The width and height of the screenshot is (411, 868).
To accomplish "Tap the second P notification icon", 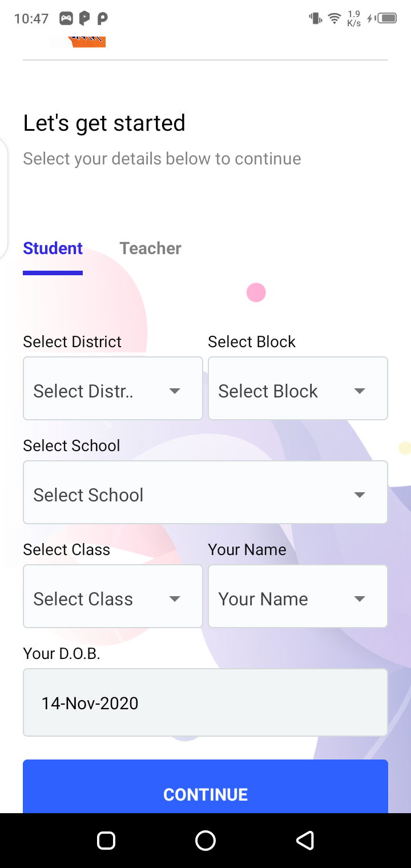I will tap(102, 19).
